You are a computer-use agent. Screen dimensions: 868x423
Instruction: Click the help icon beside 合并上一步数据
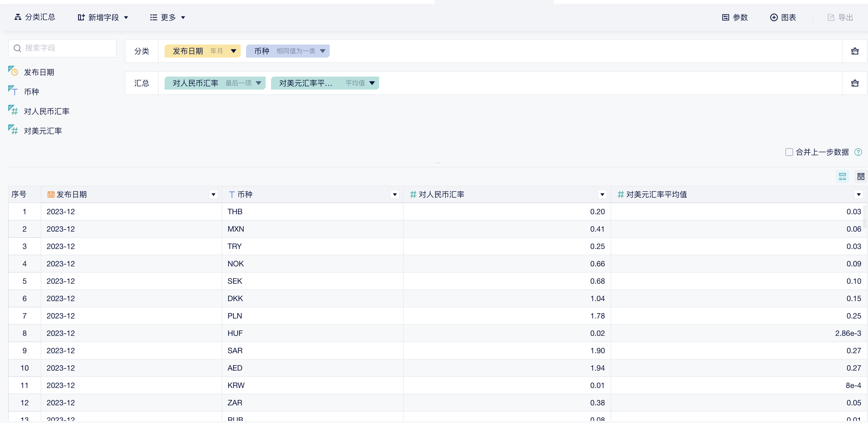click(x=858, y=152)
